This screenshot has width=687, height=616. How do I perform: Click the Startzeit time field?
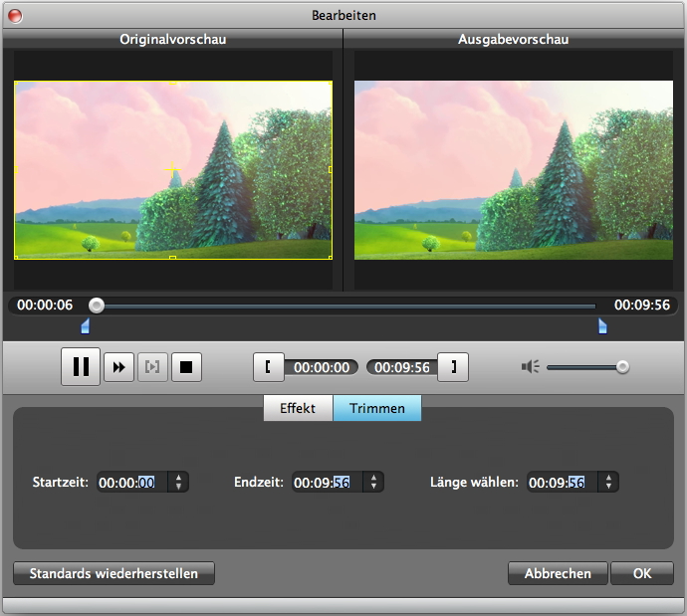pos(131,482)
